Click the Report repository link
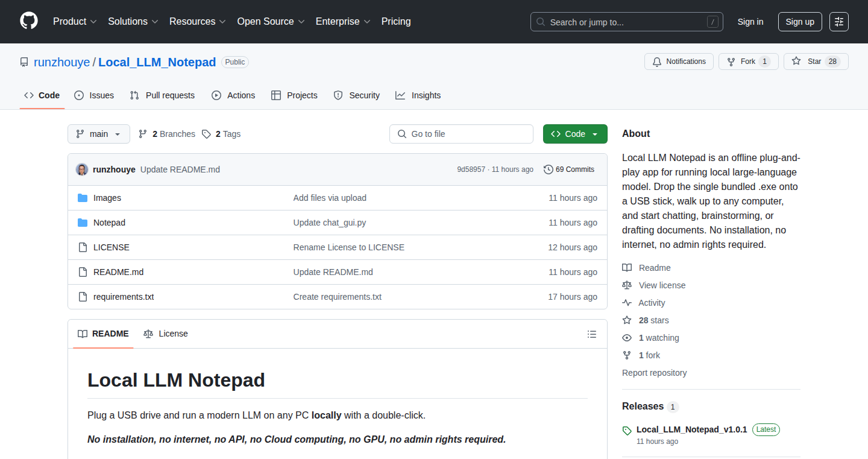 tap(655, 373)
